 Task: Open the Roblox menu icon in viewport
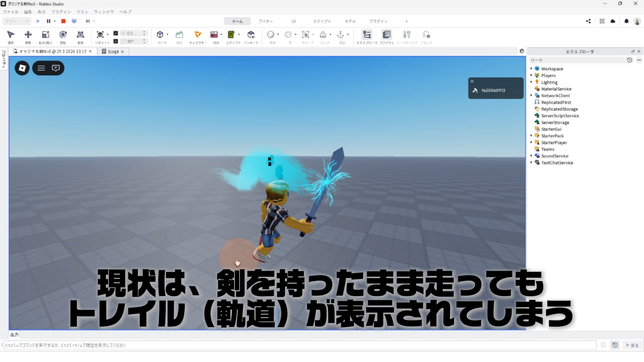click(x=22, y=68)
